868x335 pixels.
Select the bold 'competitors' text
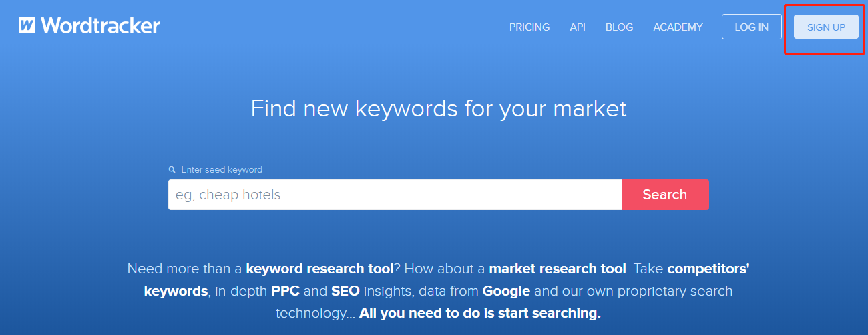pos(708,269)
